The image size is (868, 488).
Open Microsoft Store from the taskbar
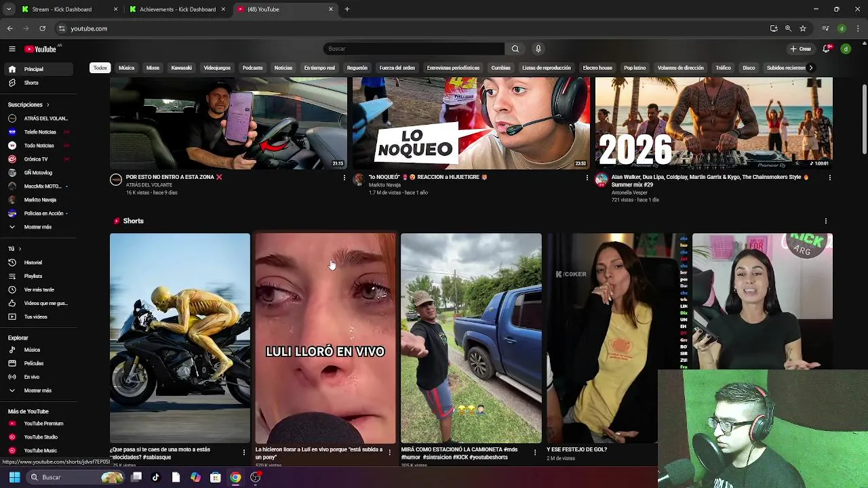(215, 477)
